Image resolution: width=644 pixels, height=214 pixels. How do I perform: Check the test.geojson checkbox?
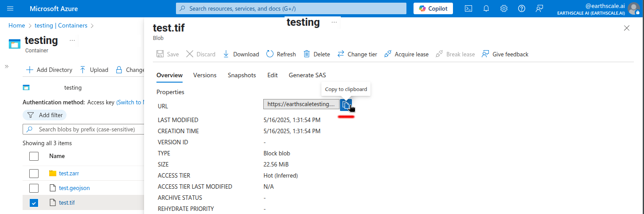tap(34, 188)
